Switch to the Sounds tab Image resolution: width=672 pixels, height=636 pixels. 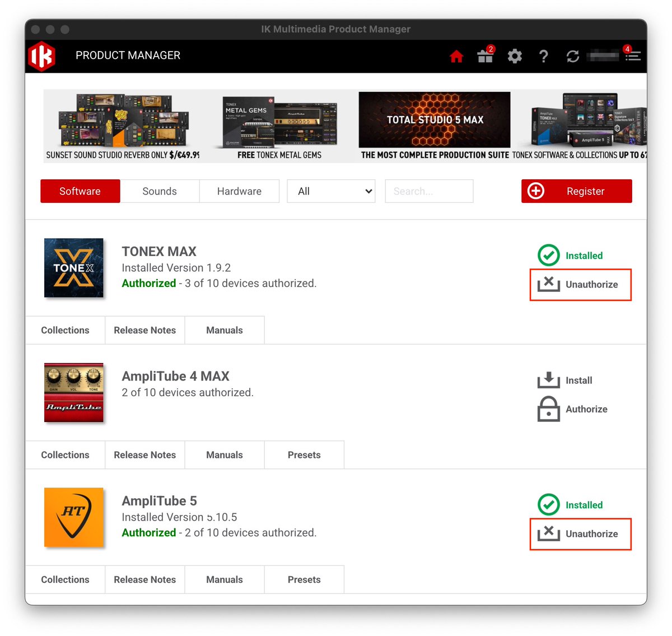pyautogui.click(x=160, y=191)
